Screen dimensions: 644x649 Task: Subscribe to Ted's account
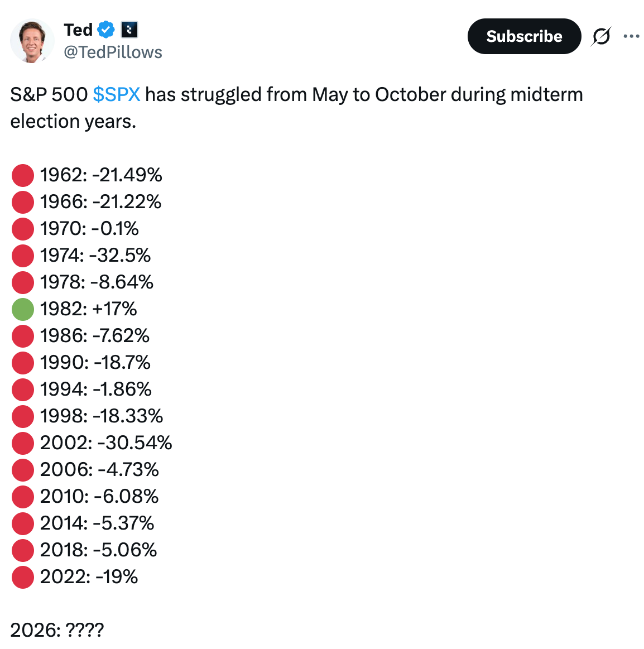pyautogui.click(x=524, y=36)
